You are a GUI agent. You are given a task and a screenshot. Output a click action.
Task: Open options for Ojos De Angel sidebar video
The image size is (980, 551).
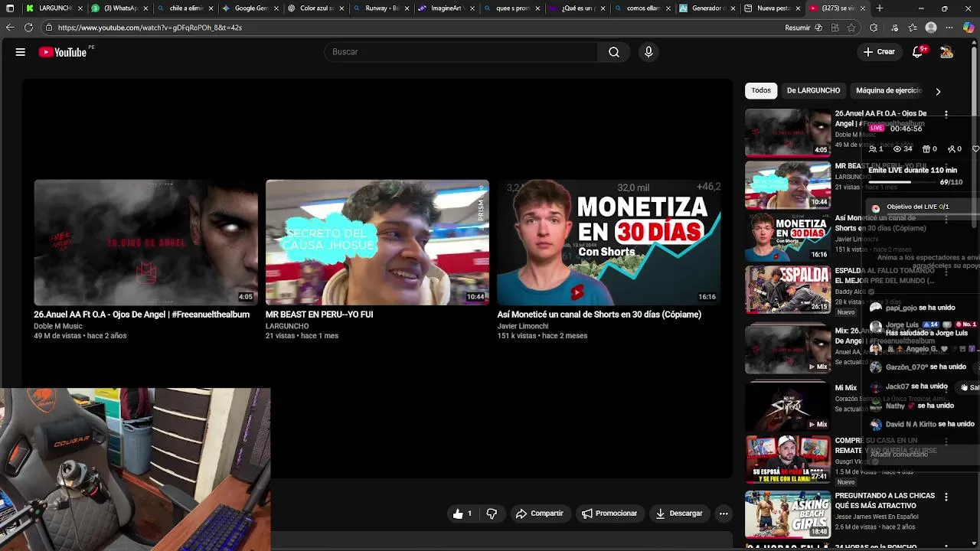(x=946, y=114)
